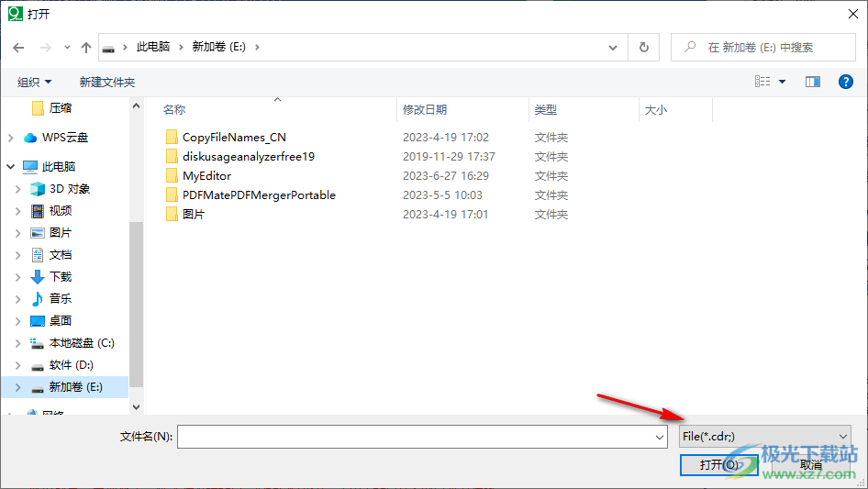Image resolution: width=868 pixels, height=489 pixels.
Task: Open 下载 in sidebar
Action: [x=60, y=276]
